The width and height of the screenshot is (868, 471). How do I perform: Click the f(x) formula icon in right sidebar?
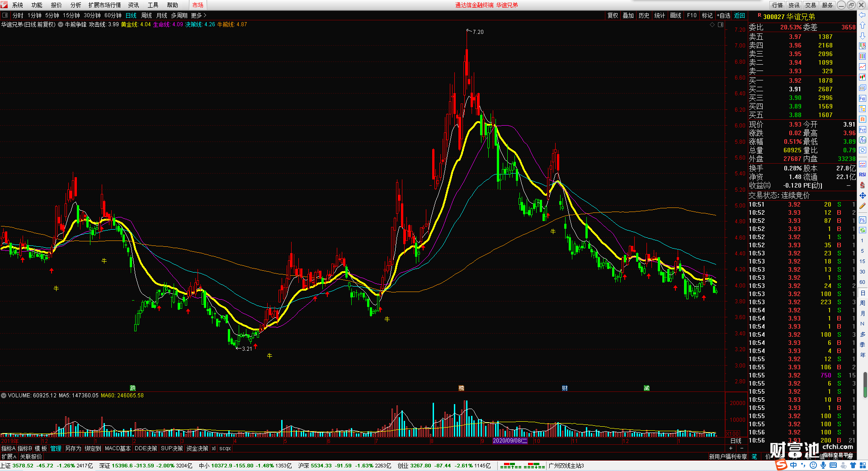pyautogui.click(x=862, y=140)
